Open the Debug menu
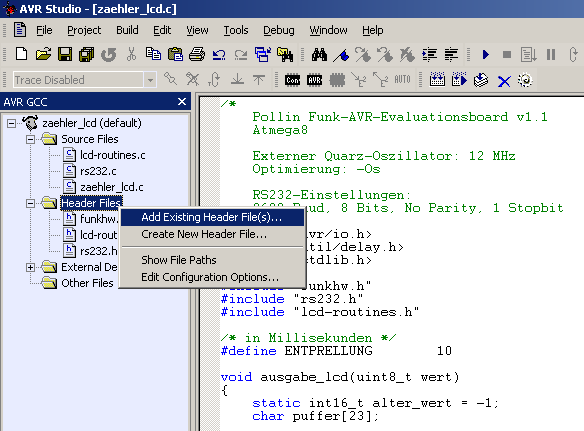Image resolution: width=584 pixels, height=431 pixels. (x=279, y=30)
